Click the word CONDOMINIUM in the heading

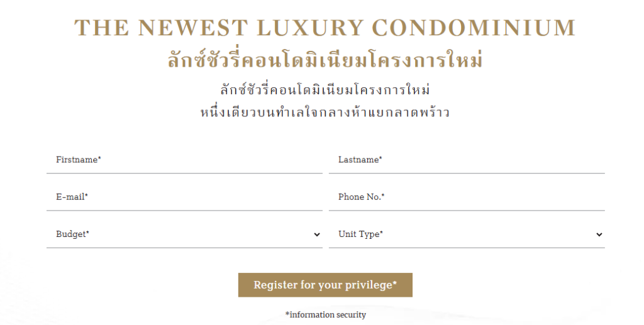tap(474, 28)
